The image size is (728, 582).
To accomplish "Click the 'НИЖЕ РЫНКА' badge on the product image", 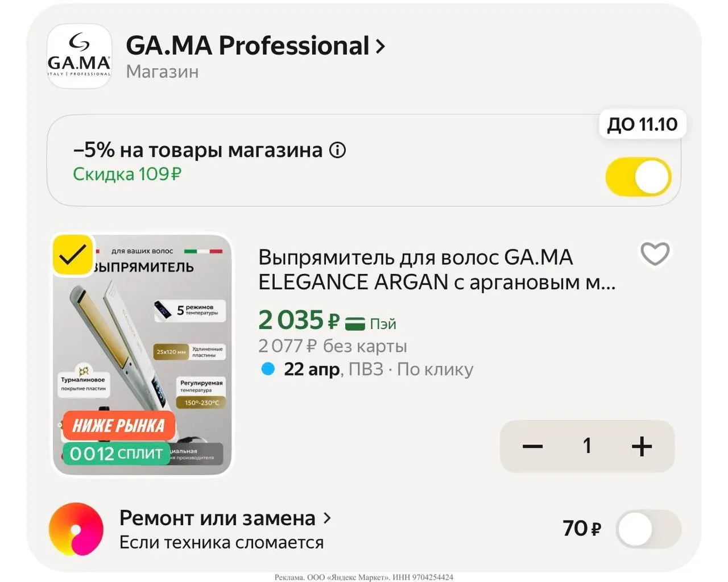I will [x=118, y=426].
